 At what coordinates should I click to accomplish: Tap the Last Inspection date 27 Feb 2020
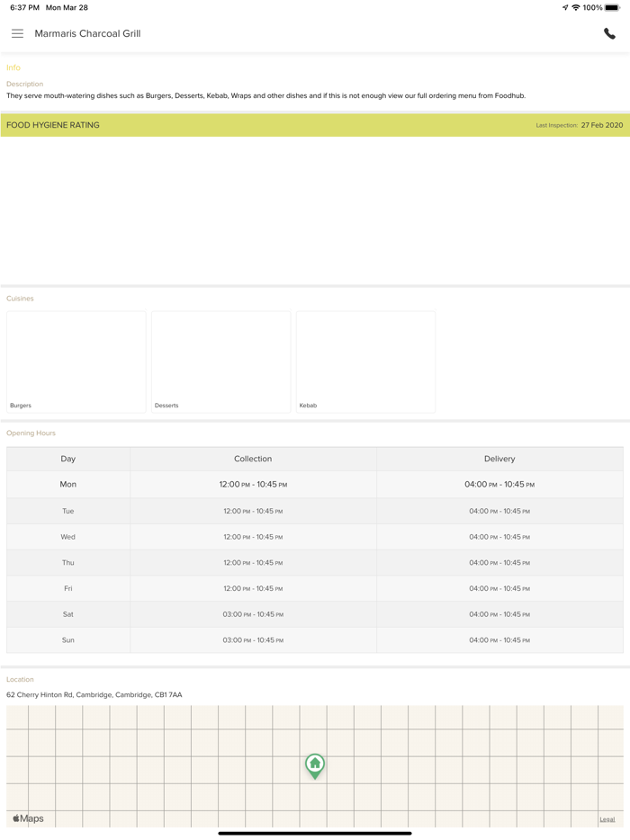coord(601,125)
